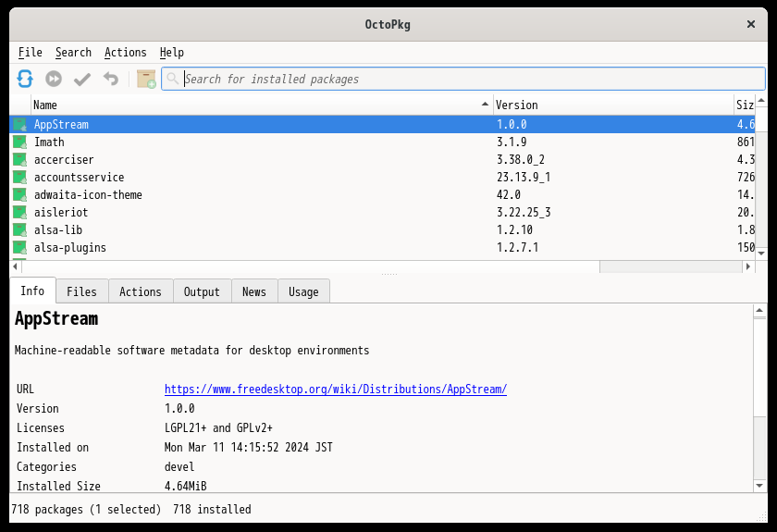Viewport: 777px width, 532px height.
Task: Switch to the Usage tab
Action: coord(303,291)
